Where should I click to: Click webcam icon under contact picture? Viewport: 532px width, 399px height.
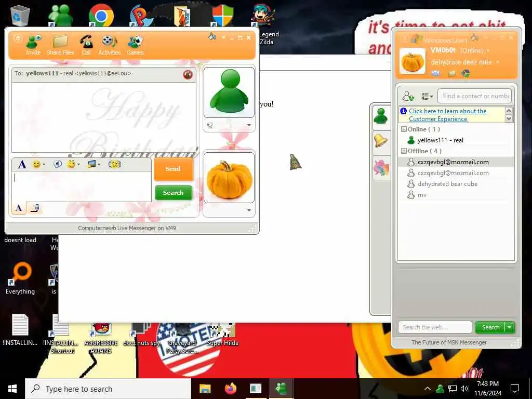(x=210, y=125)
